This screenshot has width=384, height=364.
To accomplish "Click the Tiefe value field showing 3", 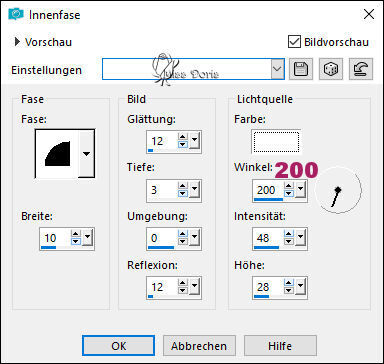I will point(162,190).
